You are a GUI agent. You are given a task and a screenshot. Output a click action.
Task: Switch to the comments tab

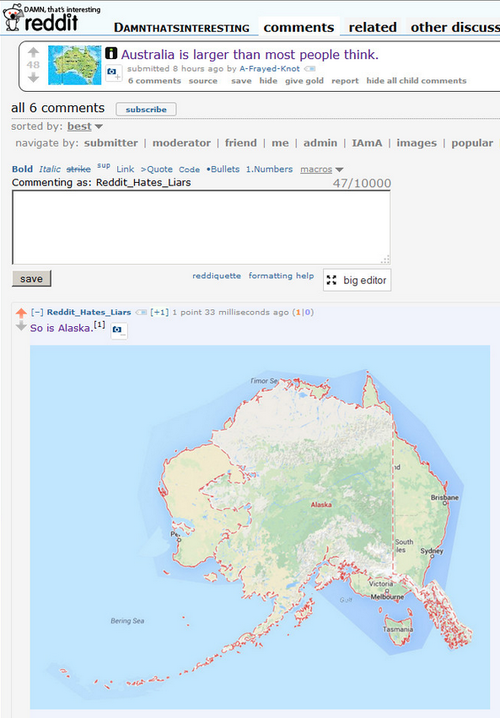[299, 27]
